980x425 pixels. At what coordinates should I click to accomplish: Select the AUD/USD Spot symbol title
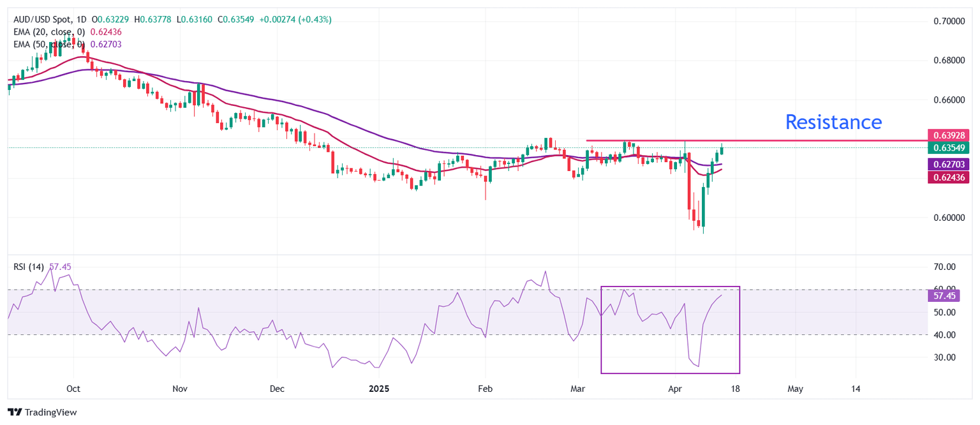(43, 20)
